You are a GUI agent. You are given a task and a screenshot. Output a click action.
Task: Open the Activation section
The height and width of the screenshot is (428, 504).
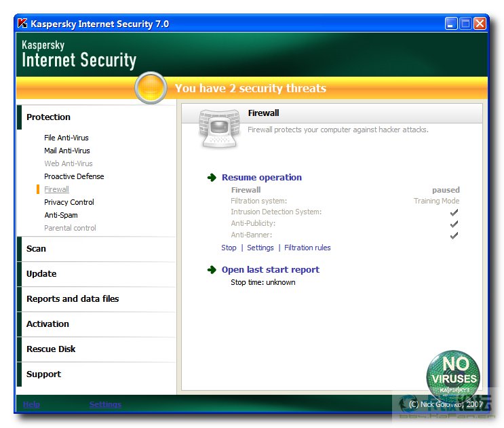[x=47, y=324]
